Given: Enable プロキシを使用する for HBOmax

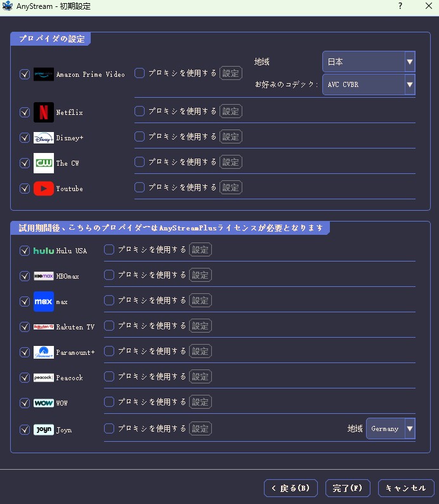Looking at the screenshot, I should pos(109,275).
